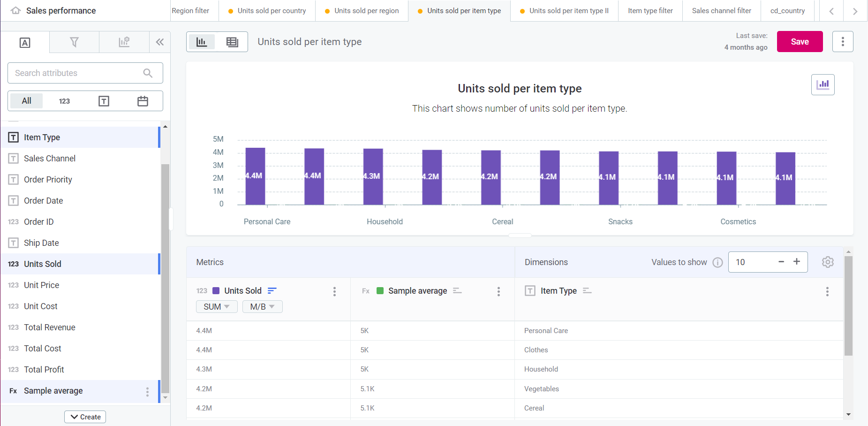The height and width of the screenshot is (426, 868).
Task: Open the text attributes panel icon
Action: pyautogui.click(x=25, y=42)
